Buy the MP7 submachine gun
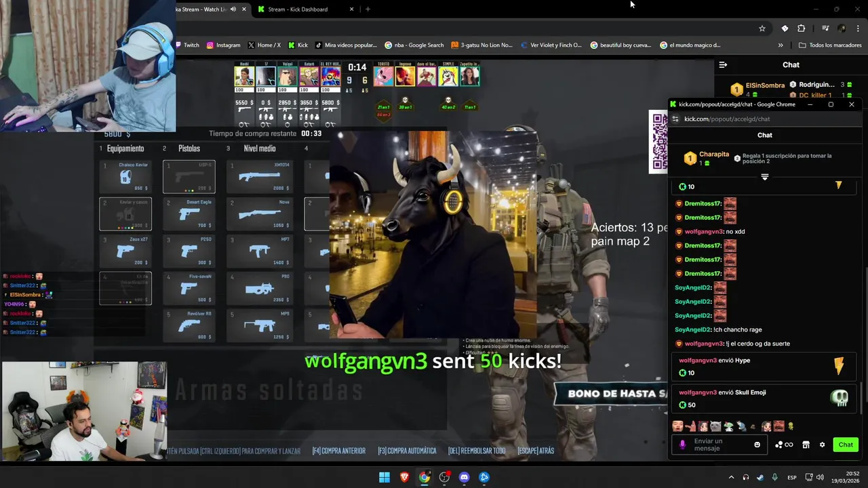 (260, 251)
